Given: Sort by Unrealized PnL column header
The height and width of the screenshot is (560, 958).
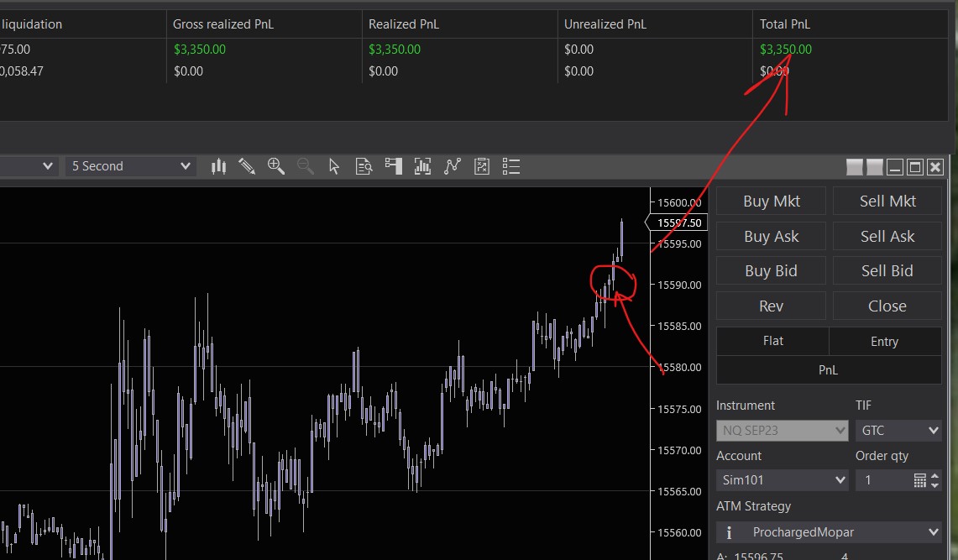Looking at the screenshot, I should tap(655, 24).
